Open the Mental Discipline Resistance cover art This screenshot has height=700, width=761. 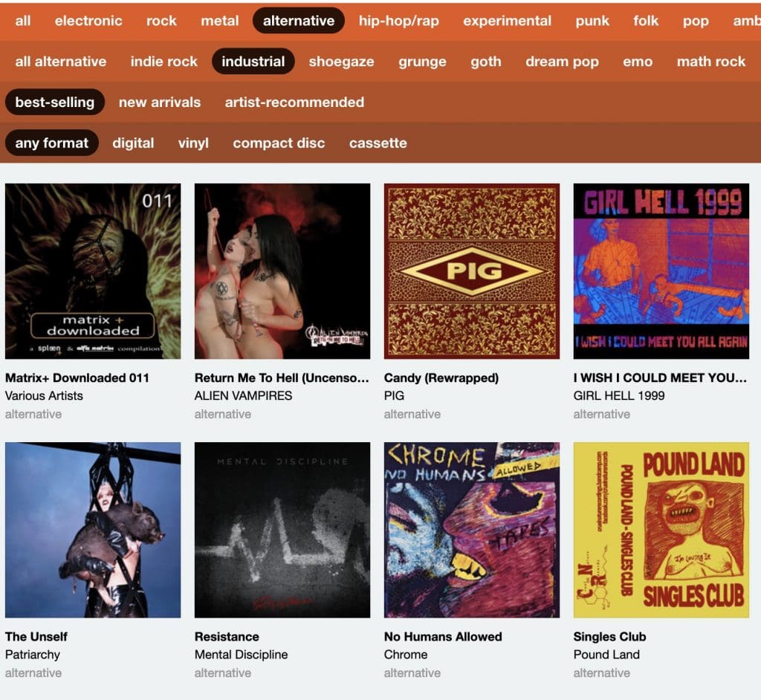pyautogui.click(x=282, y=530)
